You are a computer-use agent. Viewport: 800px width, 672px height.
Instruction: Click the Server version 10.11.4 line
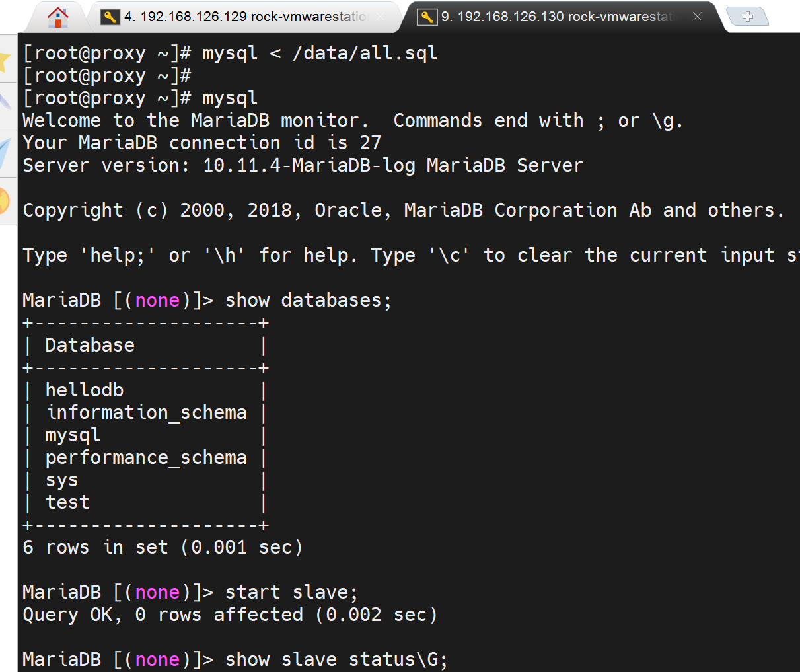tap(303, 165)
